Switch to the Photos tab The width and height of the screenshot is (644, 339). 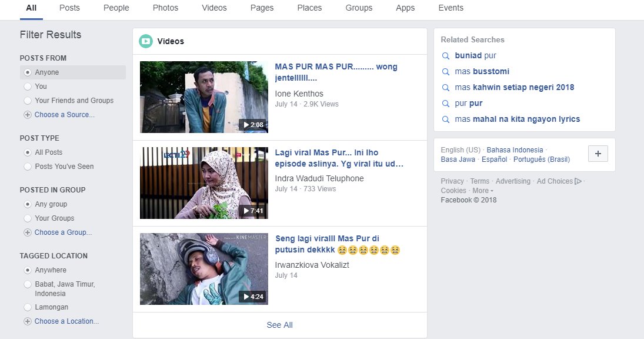click(165, 8)
